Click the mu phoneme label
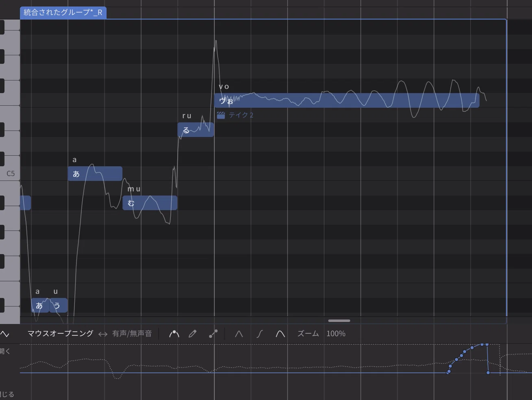Viewport: 532px width, 400px height. pos(134,189)
